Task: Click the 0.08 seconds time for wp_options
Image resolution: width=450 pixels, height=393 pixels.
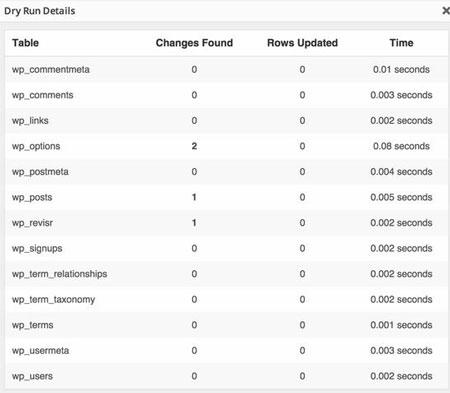Action: pyautogui.click(x=401, y=146)
